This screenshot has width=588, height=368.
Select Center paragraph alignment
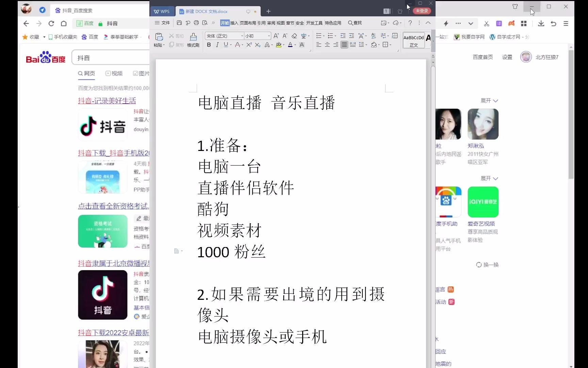coord(327,45)
